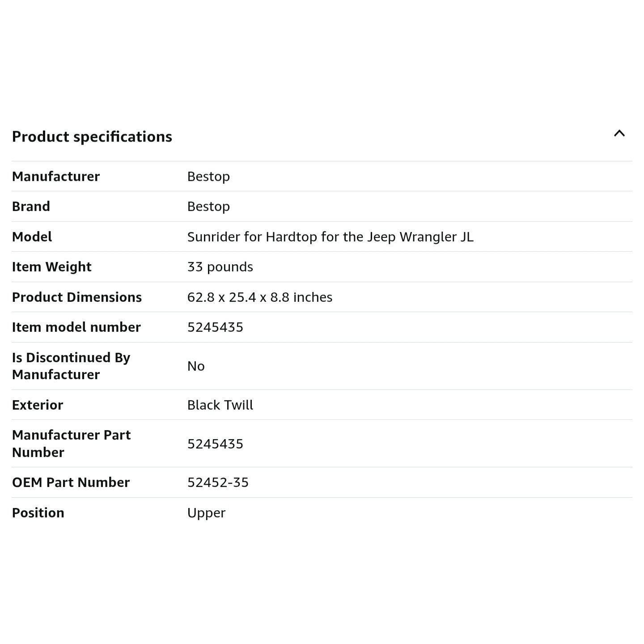Click the Is Discontinued By Manufacturer label
This screenshot has height=644, width=644.
click(71, 366)
